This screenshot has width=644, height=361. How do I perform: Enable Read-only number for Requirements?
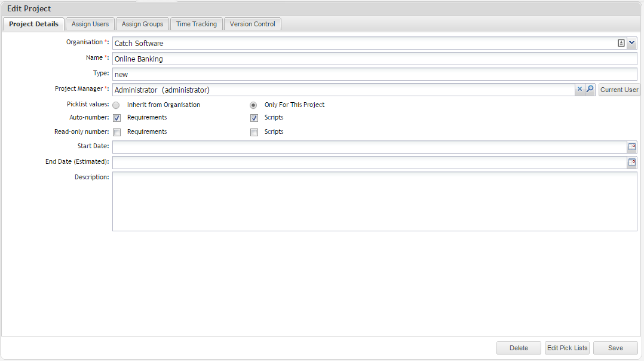click(x=117, y=132)
